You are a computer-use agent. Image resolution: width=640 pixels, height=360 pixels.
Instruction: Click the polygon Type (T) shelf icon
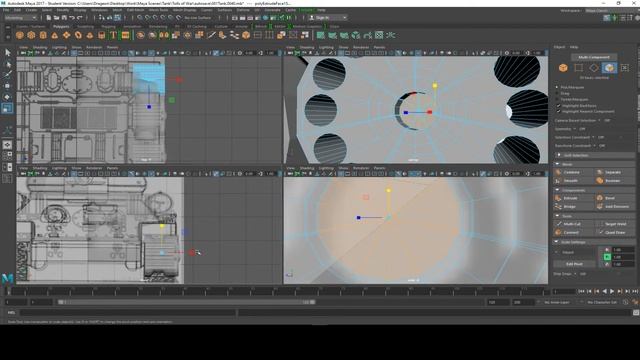coord(113,36)
